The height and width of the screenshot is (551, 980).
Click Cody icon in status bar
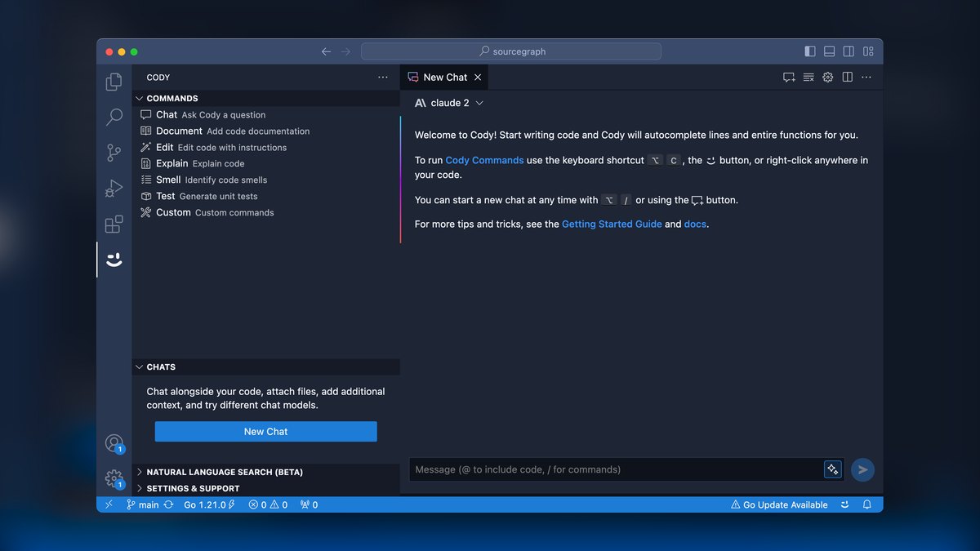point(845,504)
